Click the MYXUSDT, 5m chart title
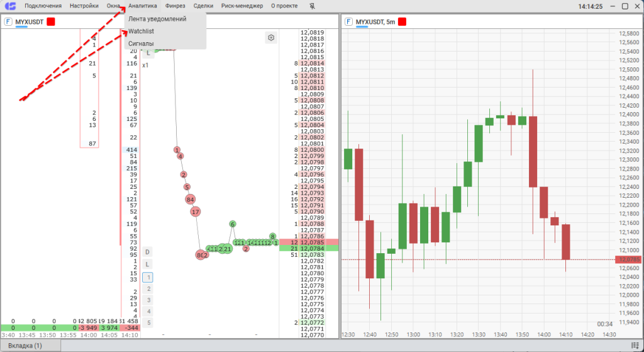This screenshot has width=644, height=352. click(375, 22)
